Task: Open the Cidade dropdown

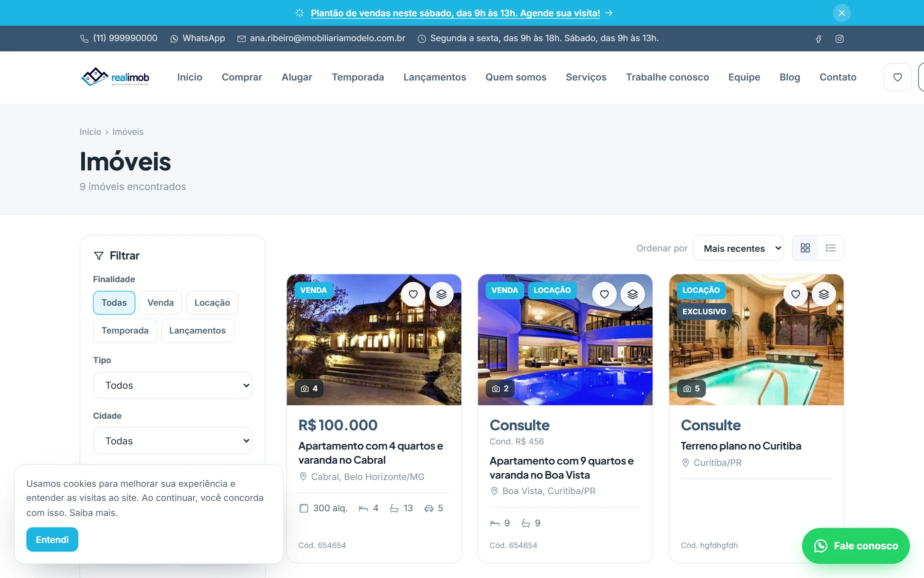Action: coord(172,441)
